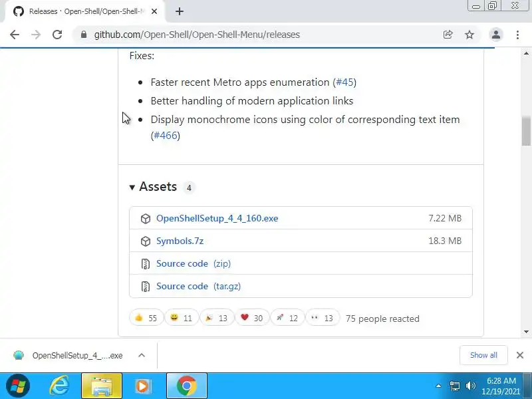Click the Assets count badge 4
This screenshot has height=399, width=532.
pyautogui.click(x=189, y=188)
